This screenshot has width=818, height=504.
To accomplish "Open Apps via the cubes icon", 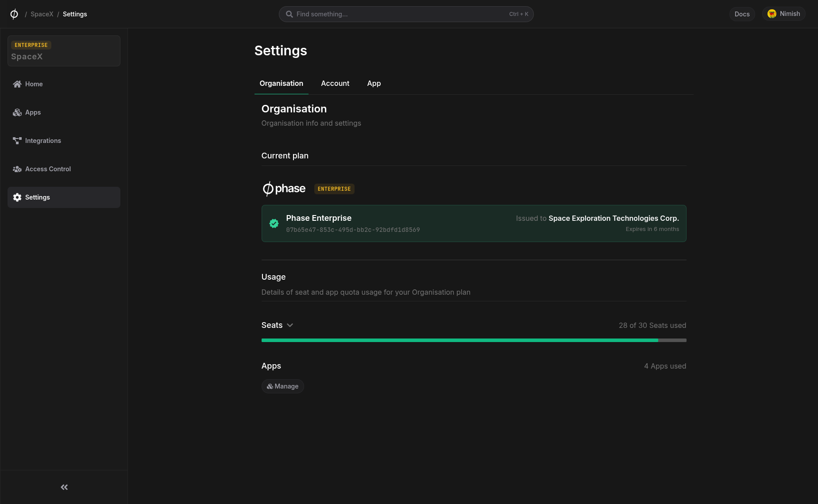I will [17, 112].
